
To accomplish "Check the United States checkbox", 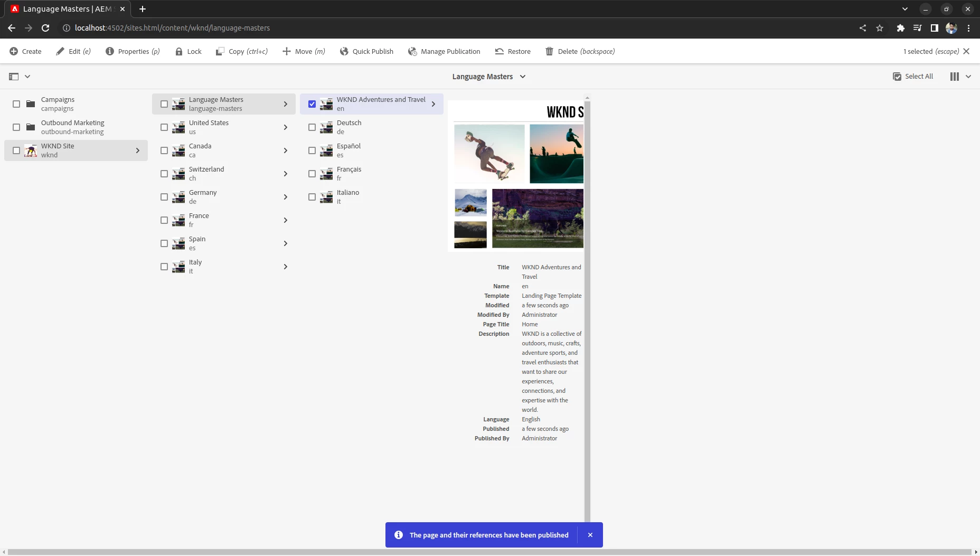I will click(164, 127).
